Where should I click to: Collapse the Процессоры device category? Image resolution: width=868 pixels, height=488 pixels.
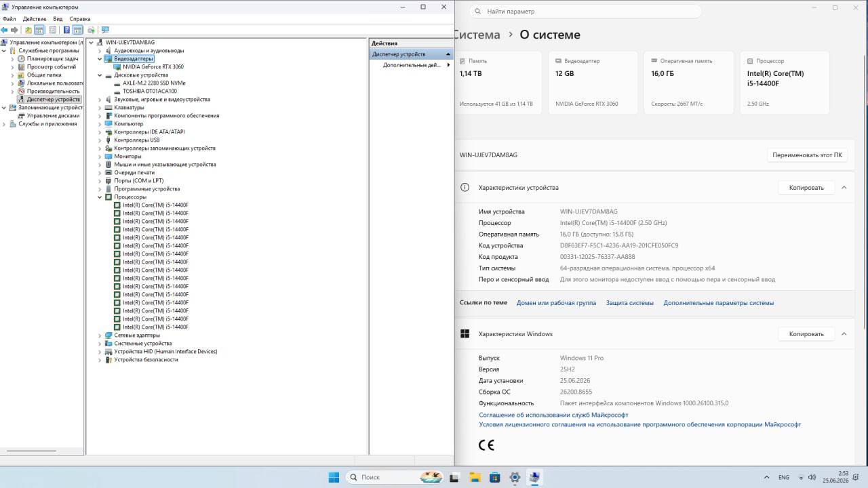click(100, 197)
